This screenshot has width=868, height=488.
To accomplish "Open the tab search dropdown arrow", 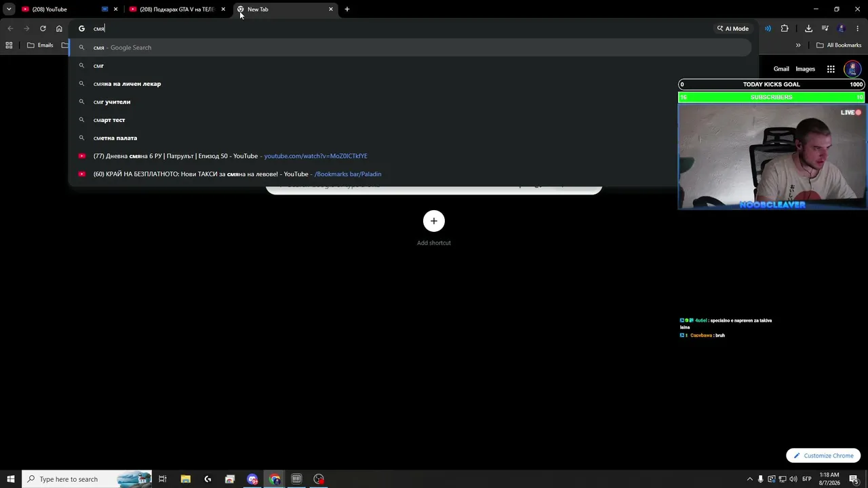I will coord(9,9).
